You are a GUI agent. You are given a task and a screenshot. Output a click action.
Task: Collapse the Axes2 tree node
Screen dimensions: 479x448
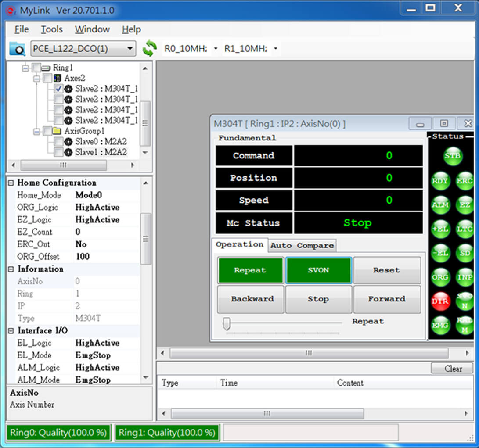point(36,79)
